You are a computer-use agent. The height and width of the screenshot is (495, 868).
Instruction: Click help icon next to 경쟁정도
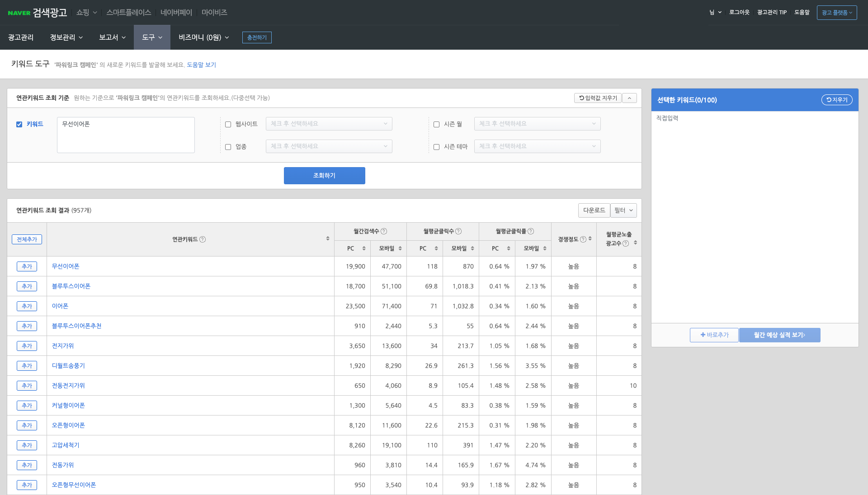(x=583, y=239)
